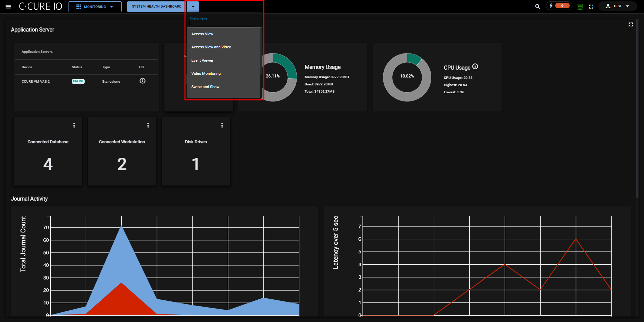Image resolution: width=644 pixels, height=322 pixels.
Task: Open the hamburger navigation menu
Action: [x=8, y=7]
